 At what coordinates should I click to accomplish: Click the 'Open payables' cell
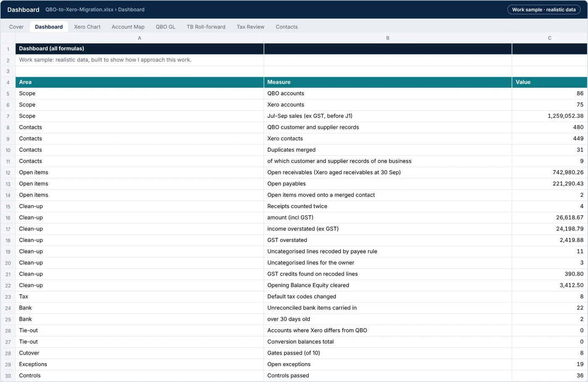tap(388, 184)
